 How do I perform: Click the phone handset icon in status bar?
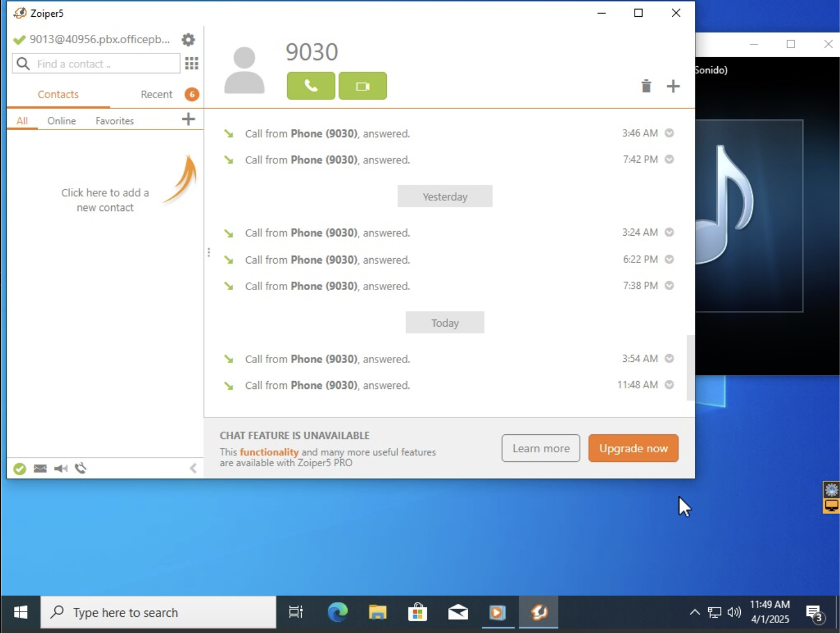(81, 468)
